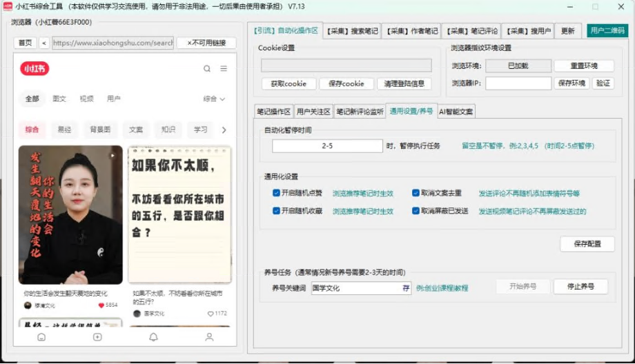635x364 pixels.
Task: Click 停止养号 button
Action: pos(580,286)
